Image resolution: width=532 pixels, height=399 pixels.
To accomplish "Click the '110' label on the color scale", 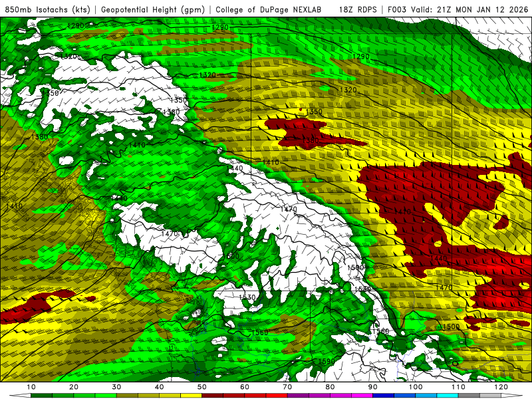I will pos(458,387).
